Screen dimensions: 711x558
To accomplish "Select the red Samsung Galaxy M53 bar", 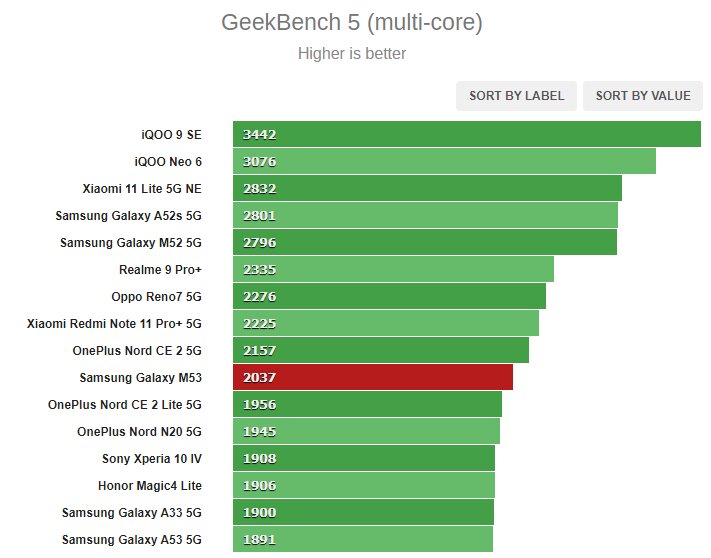I will [x=373, y=377].
